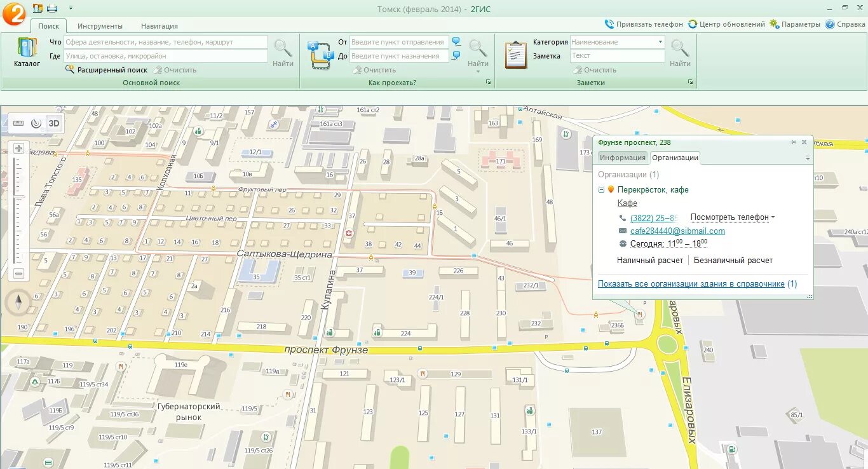
Task: Click the restaurant marker at building 236б
Action: pos(640,314)
